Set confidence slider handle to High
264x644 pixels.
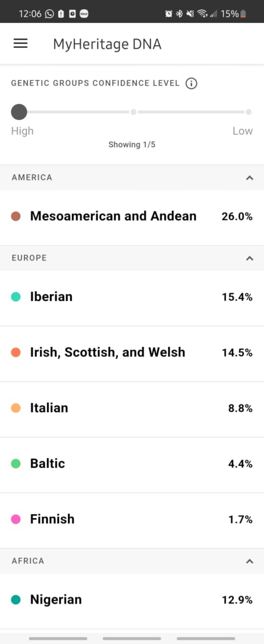coord(19,112)
